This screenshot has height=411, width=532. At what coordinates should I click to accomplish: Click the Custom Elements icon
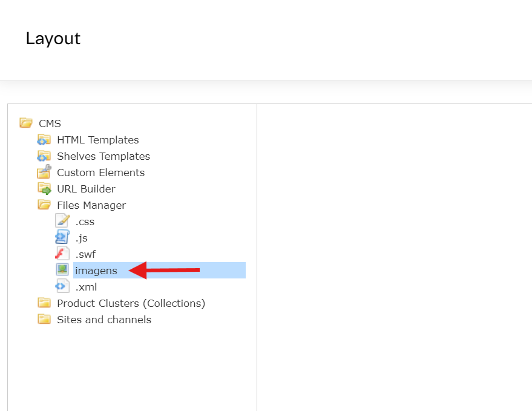(x=44, y=173)
